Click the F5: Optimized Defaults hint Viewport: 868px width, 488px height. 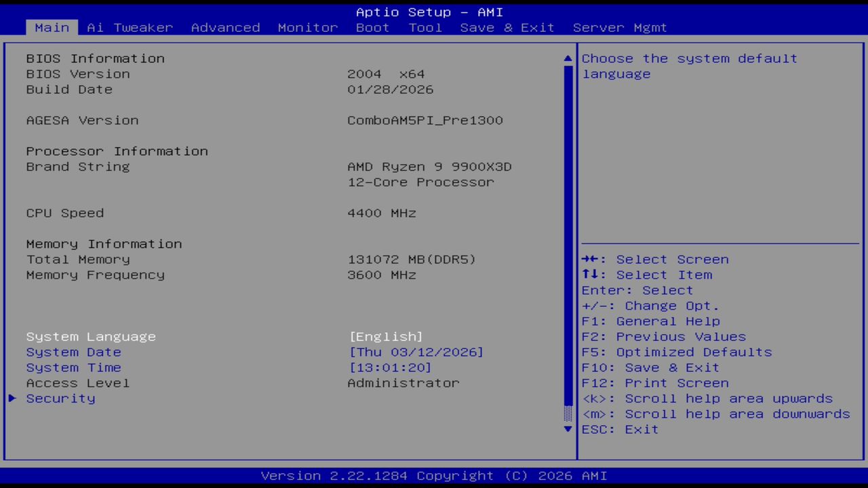pyautogui.click(x=677, y=352)
